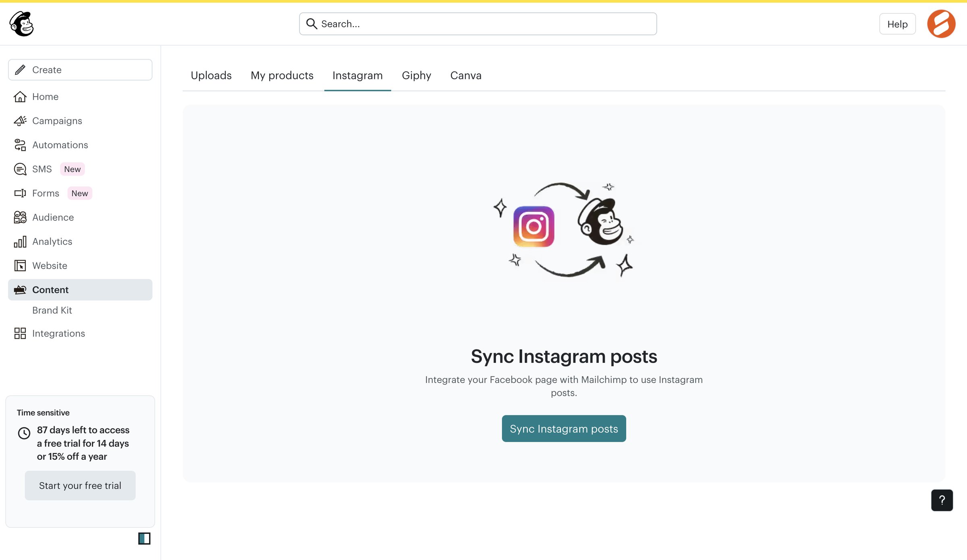Image resolution: width=967 pixels, height=560 pixels.
Task: Open the Forms menu item
Action: pyautogui.click(x=80, y=193)
